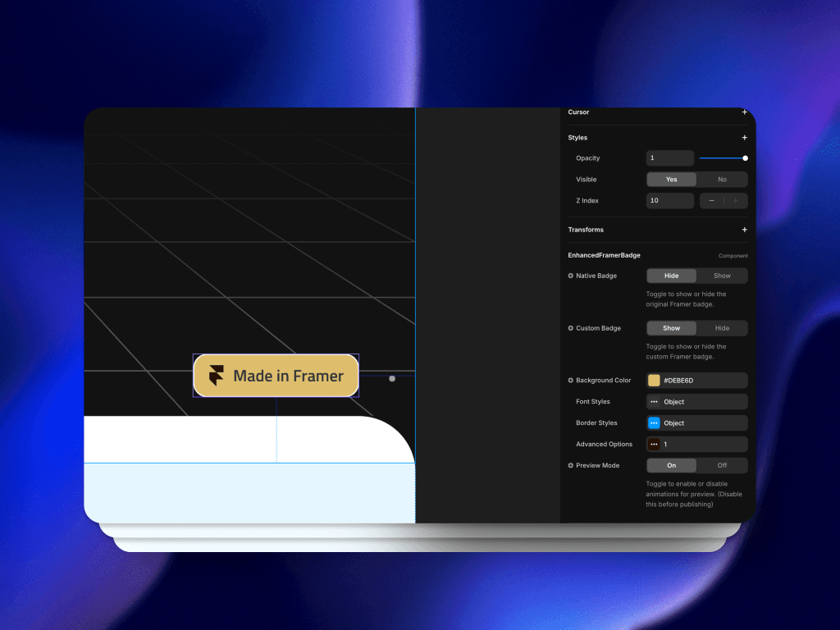Click the Font Styles label
Viewport: 840px width, 630px height.
pos(593,402)
